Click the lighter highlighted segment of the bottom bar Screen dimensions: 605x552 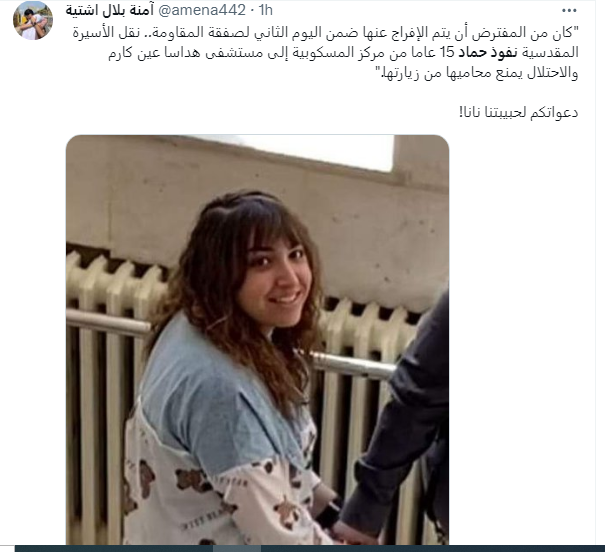coord(237,549)
